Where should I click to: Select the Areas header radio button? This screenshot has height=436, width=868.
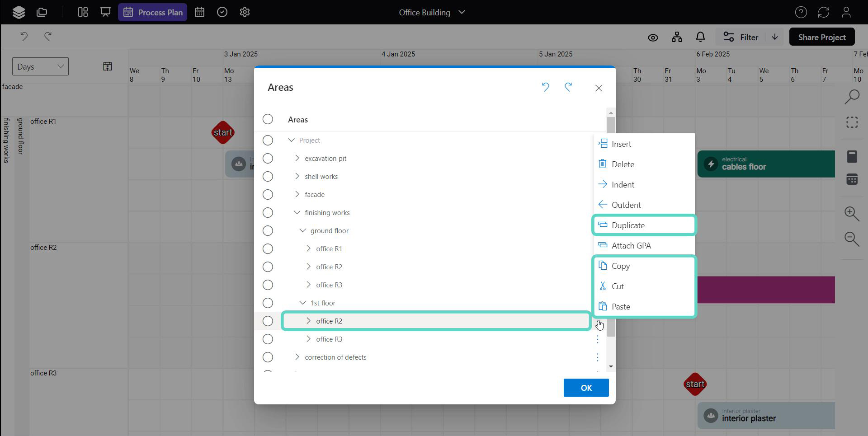(x=268, y=119)
